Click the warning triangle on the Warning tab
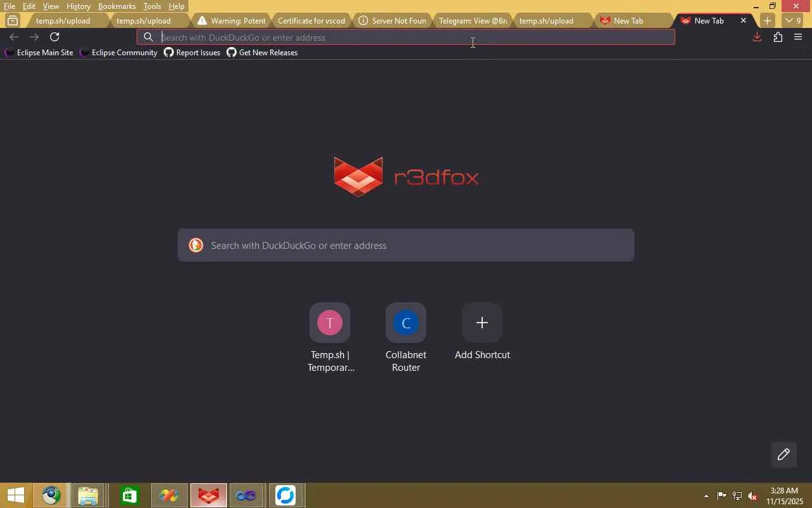This screenshot has width=812, height=508. [x=202, y=20]
